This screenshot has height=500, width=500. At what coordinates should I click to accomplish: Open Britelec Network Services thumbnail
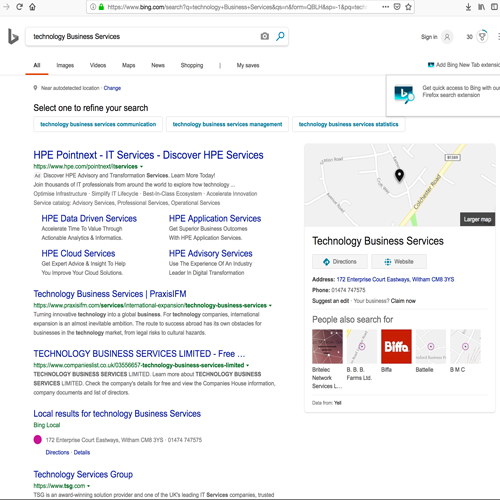[327, 346]
